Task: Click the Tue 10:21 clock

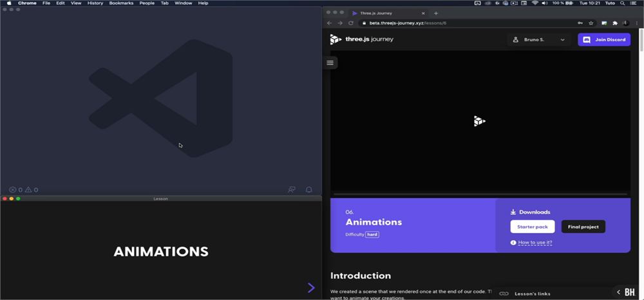Action: point(589,3)
